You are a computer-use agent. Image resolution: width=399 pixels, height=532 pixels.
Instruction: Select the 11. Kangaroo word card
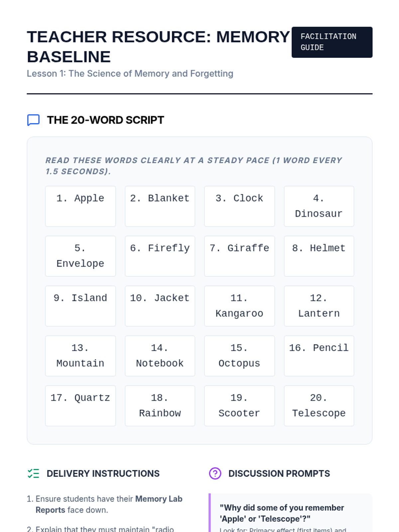pyautogui.click(x=239, y=306)
